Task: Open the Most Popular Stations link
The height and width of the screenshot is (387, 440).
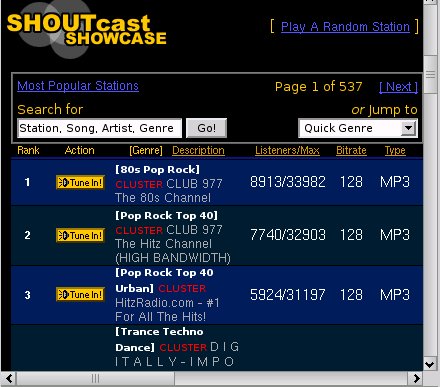Action: point(78,86)
